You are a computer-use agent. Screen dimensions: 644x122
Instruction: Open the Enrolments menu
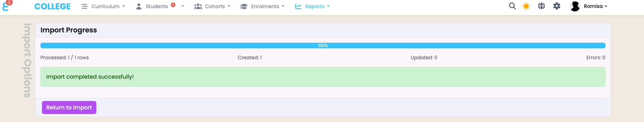tap(265, 6)
